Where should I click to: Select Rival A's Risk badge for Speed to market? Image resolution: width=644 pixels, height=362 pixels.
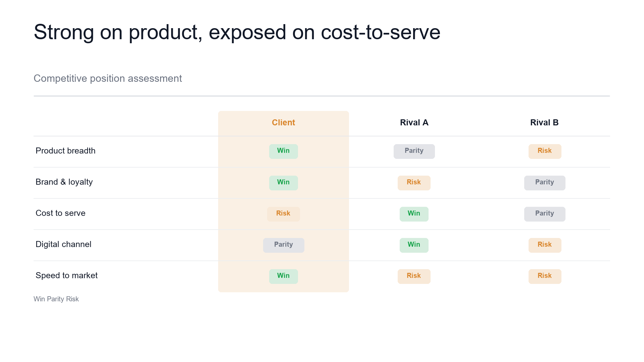(x=414, y=277)
